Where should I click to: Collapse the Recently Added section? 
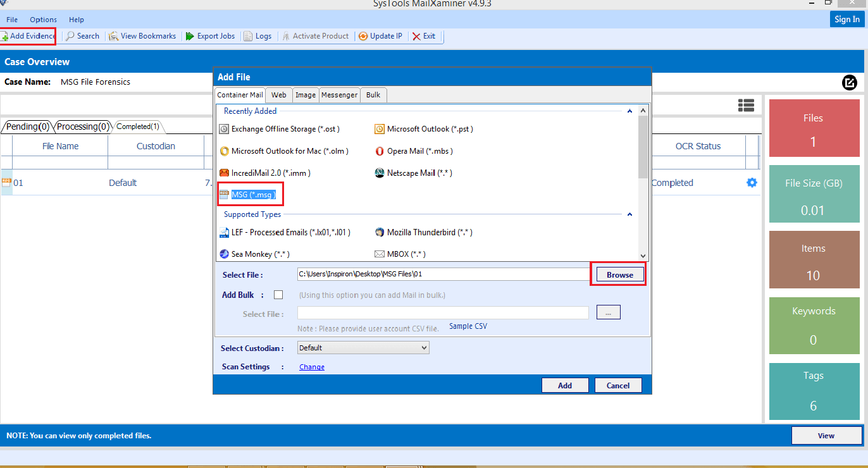coord(629,111)
